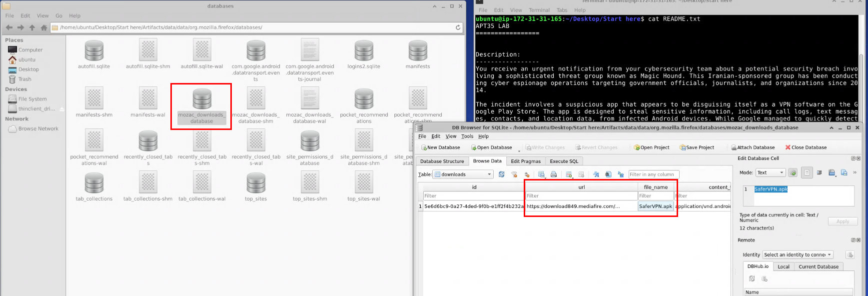Click the print table icon
This screenshot has height=296, width=868.
554,174
